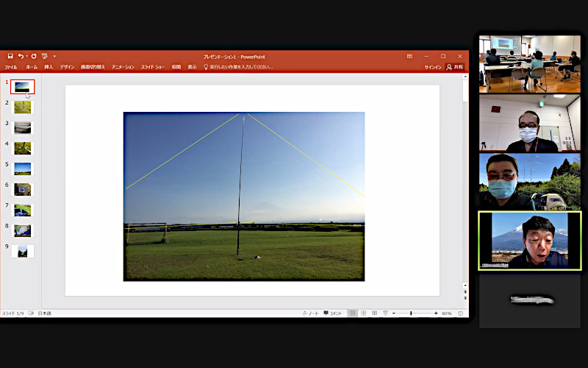Switch to Normal view in status bar
Viewport: 588px width, 368px height.
coord(352,314)
